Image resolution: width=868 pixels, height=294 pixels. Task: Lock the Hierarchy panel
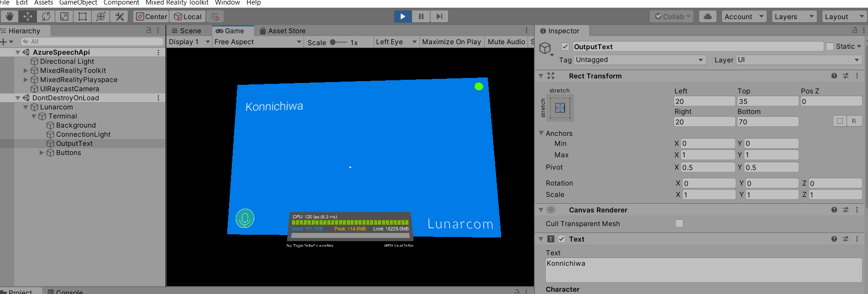pos(149,30)
